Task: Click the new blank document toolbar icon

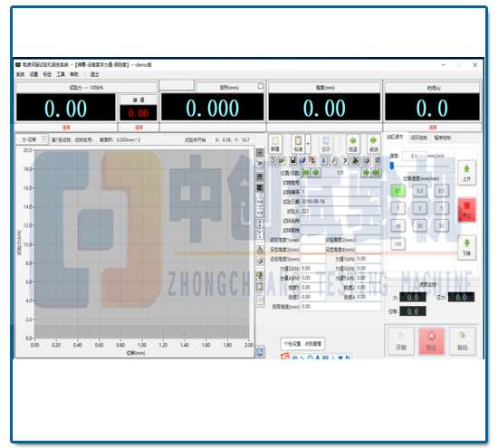Action: coord(273,160)
